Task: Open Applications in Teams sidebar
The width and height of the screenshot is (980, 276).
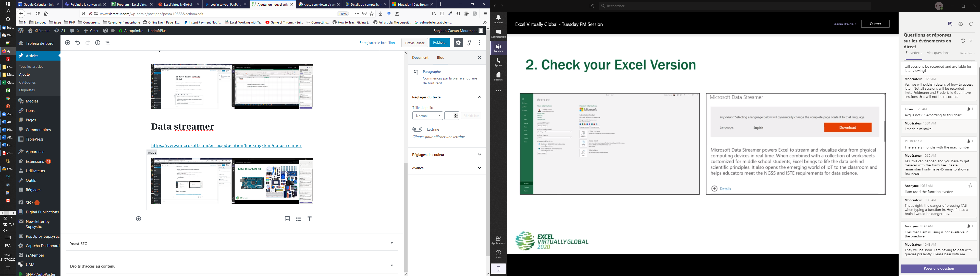Action: 498,240
